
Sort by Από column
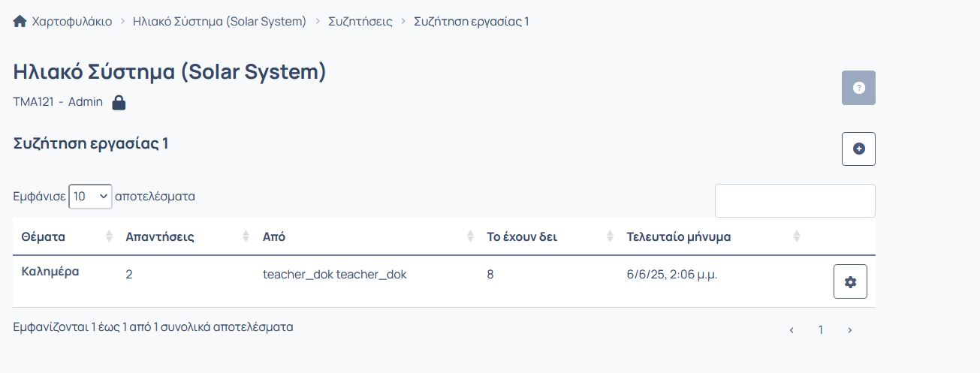point(274,237)
